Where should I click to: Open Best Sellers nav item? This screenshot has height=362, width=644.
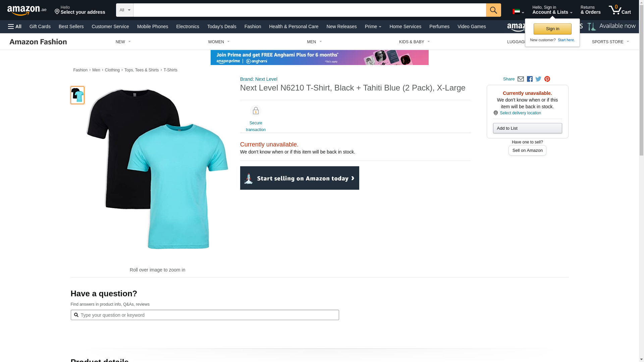pos(71,26)
